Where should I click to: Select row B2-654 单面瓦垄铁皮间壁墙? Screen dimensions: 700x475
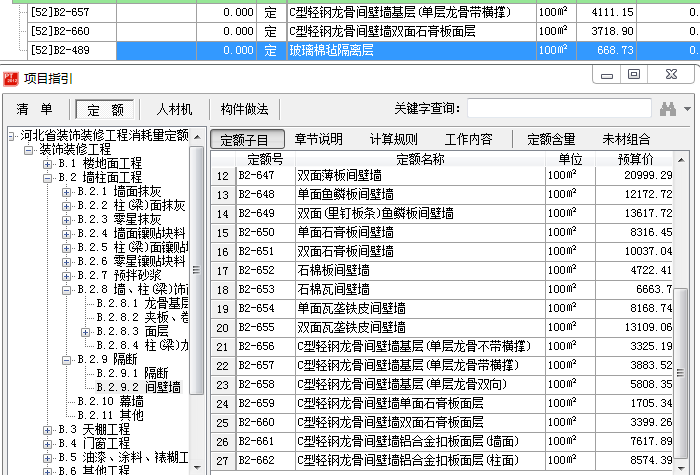point(442,308)
